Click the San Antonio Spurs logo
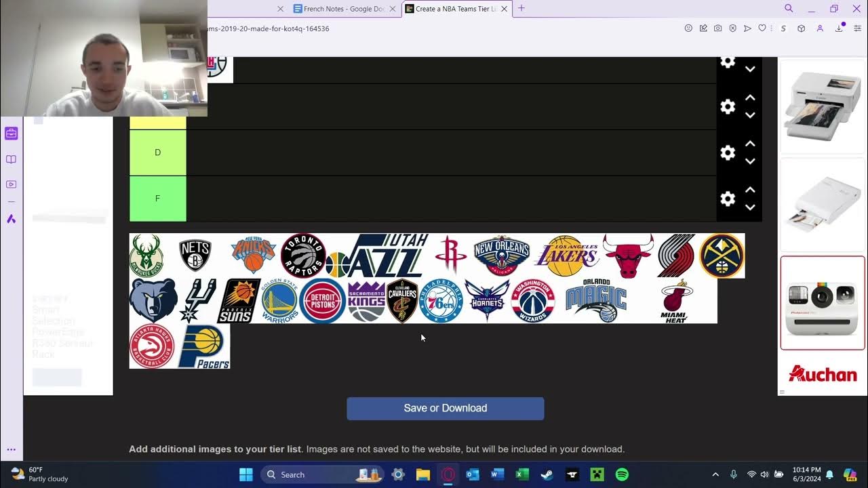Screen dimensions: 868x488 [x=198, y=300]
